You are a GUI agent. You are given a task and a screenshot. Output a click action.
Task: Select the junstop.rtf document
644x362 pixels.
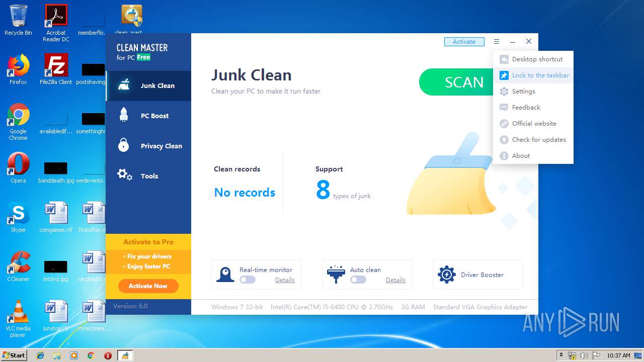tap(56, 315)
